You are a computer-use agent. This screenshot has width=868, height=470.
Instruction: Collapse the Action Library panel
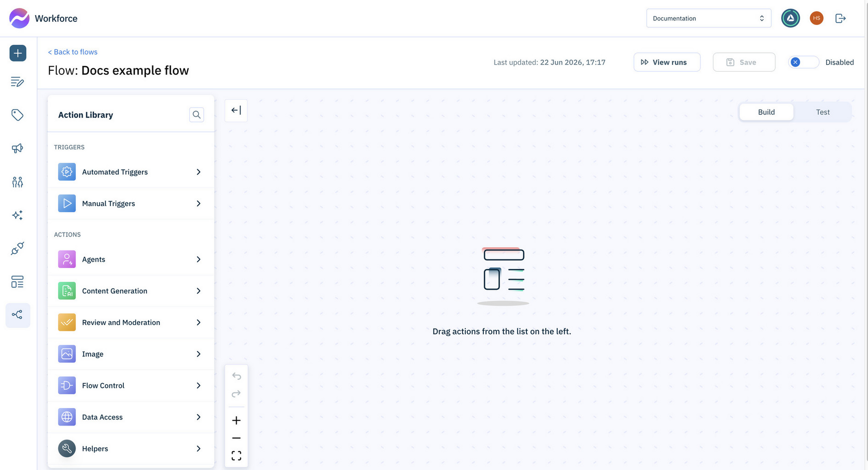236,110
